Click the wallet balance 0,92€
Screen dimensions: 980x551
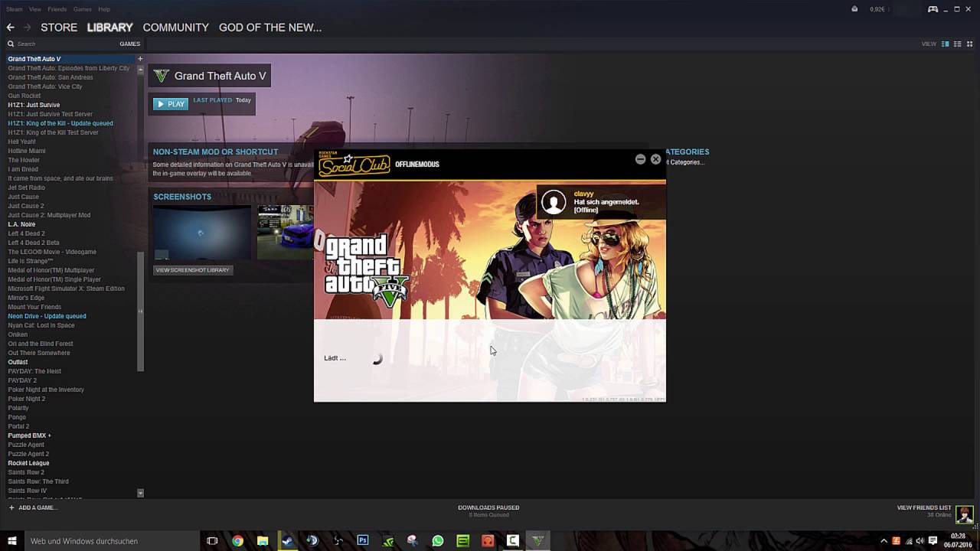click(877, 9)
